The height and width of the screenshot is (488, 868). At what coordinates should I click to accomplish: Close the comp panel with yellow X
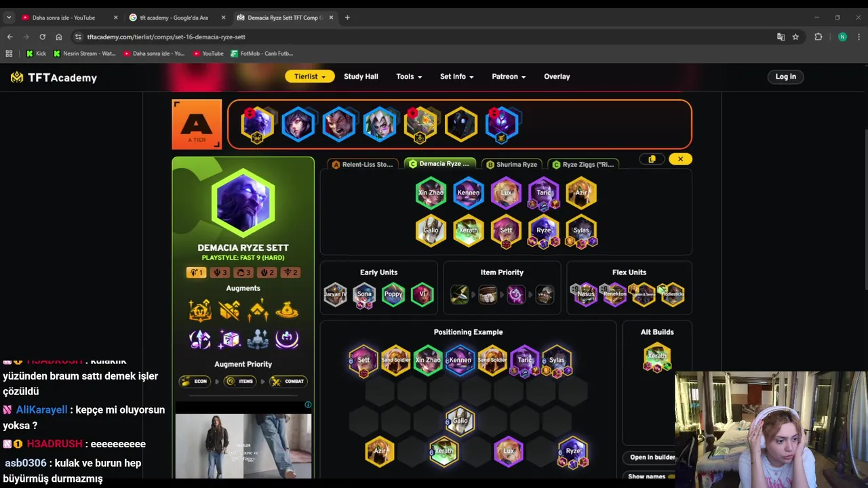[x=680, y=159]
